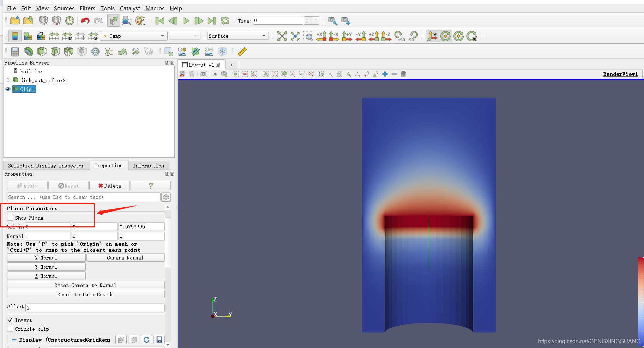Enable the Crinkle clip checkbox
Viewport: 644px width, 348px height.
(10, 329)
